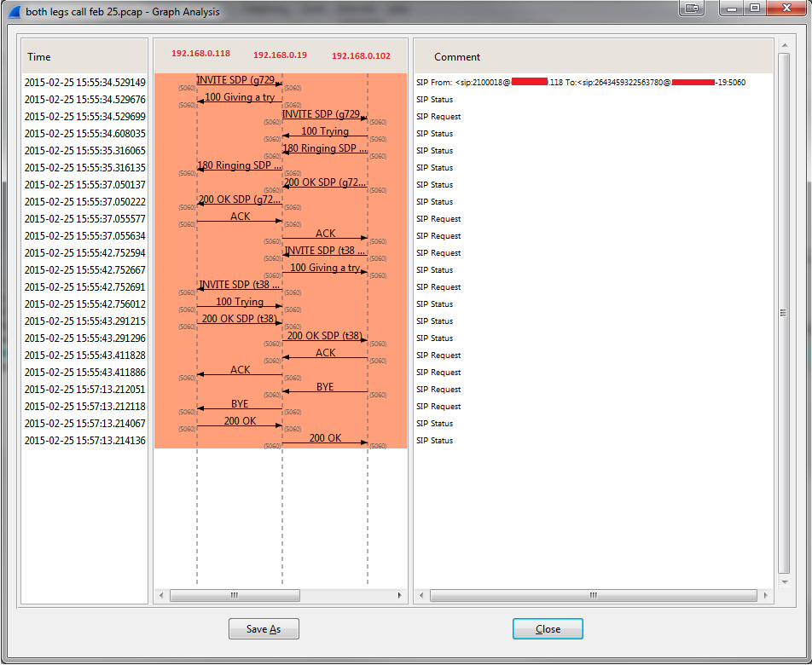Click the down arrow of the vertical scrollbar

(785, 582)
